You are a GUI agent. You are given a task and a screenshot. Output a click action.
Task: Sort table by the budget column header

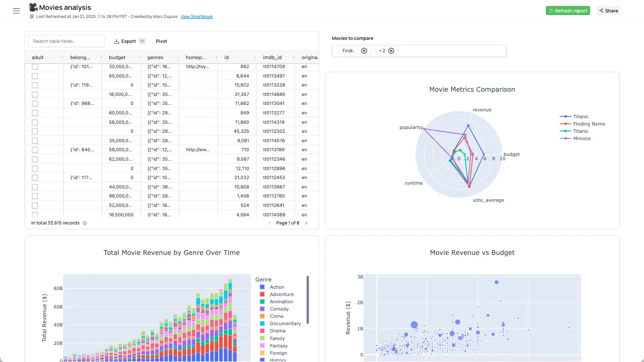[117, 57]
